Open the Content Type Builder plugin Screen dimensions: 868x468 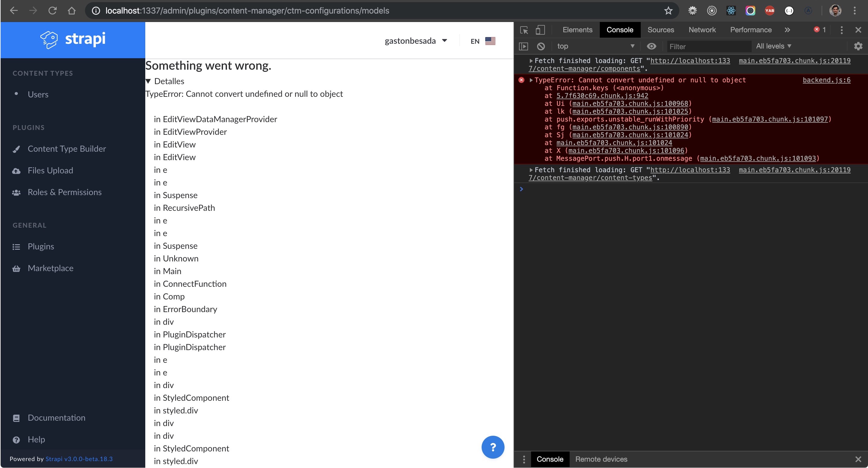click(67, 149)
